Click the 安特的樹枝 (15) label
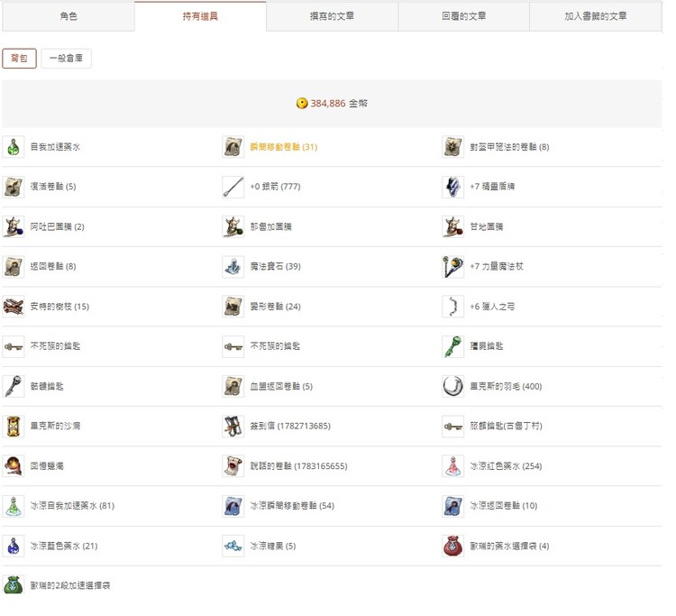 pos(59,307)
